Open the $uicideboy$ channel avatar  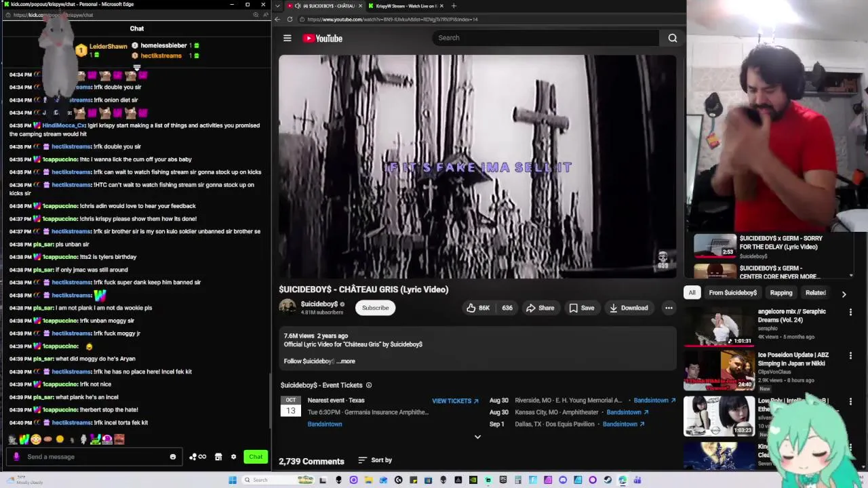288,307
